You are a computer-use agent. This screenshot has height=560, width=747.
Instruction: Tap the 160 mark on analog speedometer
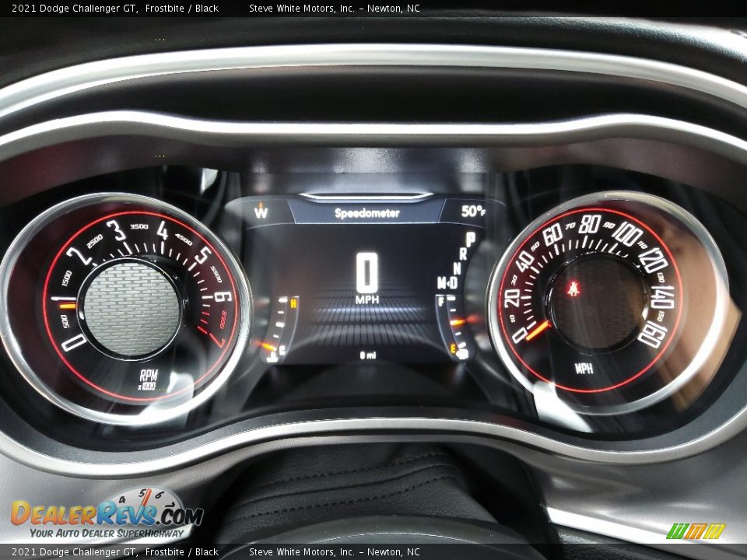tap(653, 334)
